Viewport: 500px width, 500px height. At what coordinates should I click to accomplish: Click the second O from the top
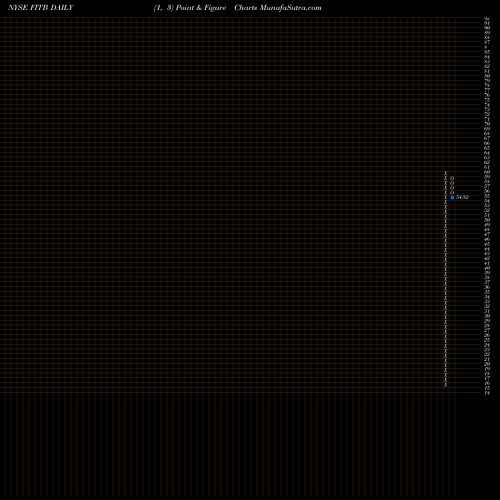click(452, 183)
